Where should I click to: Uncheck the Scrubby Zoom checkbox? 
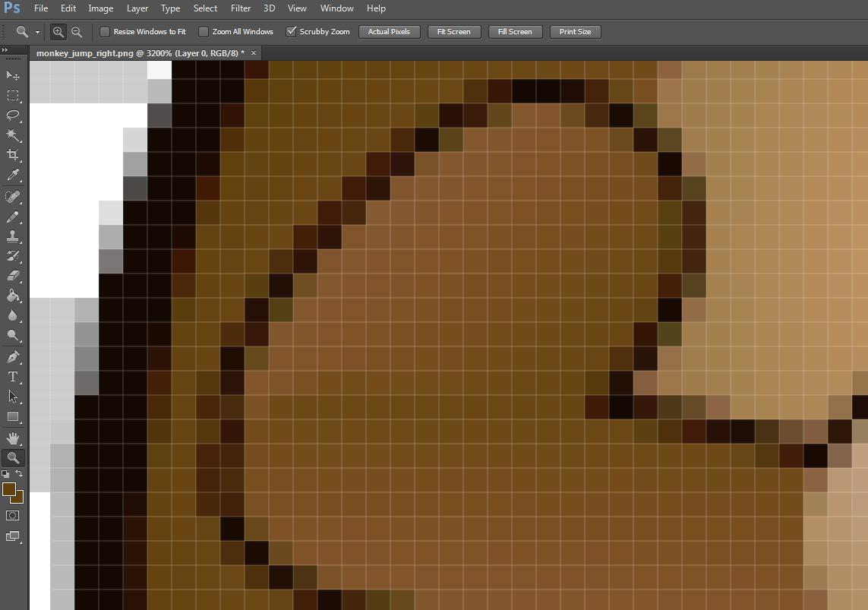pyautogui.click(x=291, y=32)
